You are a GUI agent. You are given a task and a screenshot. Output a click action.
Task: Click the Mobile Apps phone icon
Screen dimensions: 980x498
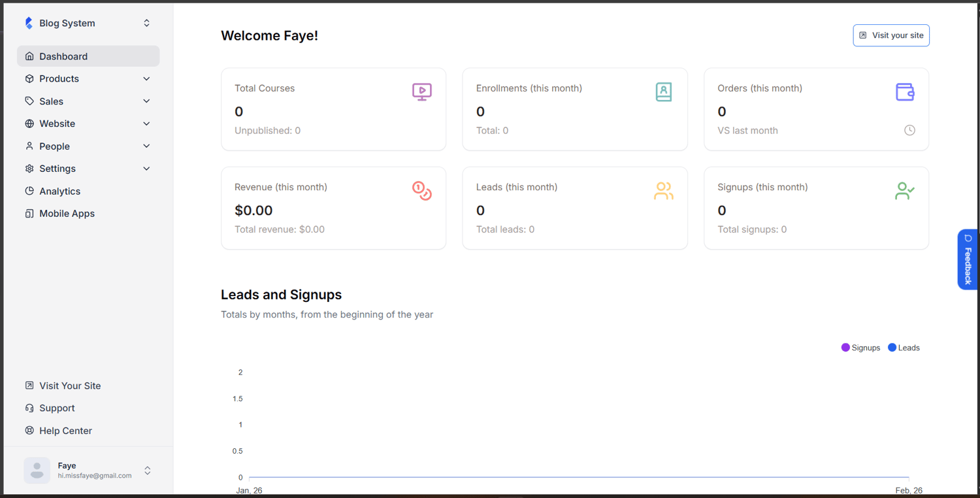[29, 214]
